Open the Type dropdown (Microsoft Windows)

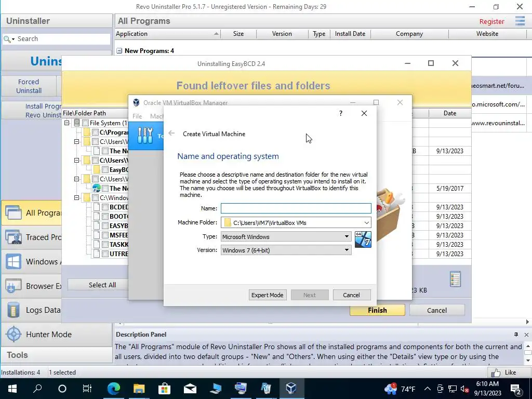click(x=347, y=236)
